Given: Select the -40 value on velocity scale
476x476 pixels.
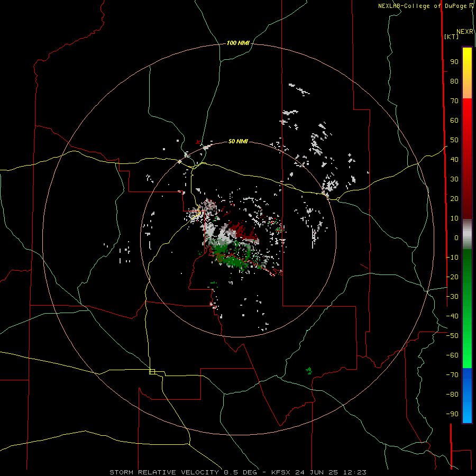Looking at the screenshot, I should pos(452,316).
